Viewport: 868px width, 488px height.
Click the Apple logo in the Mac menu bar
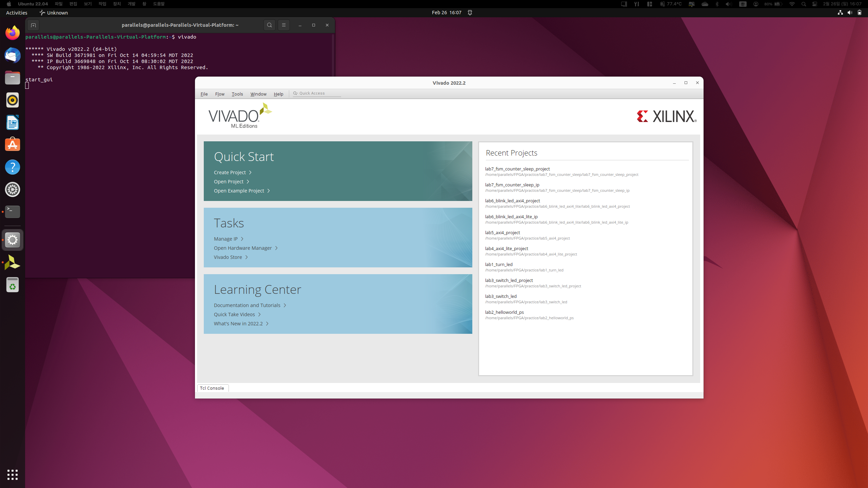click(x=9, y=4)
